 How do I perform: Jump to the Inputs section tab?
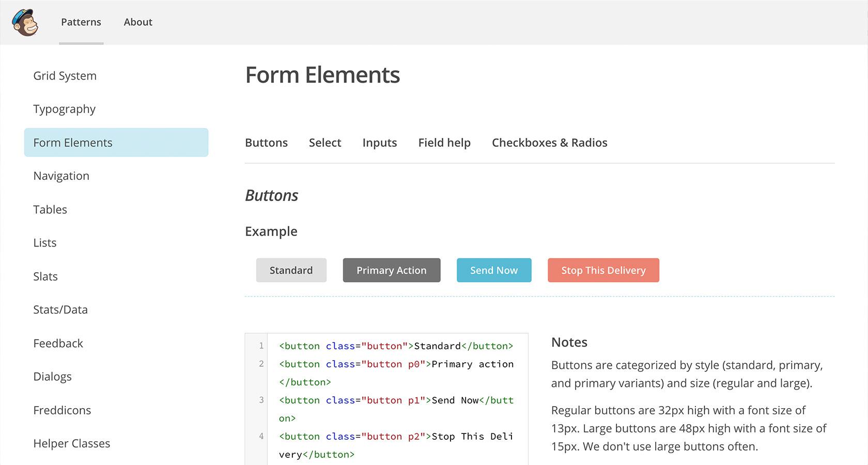pos(380,143)
